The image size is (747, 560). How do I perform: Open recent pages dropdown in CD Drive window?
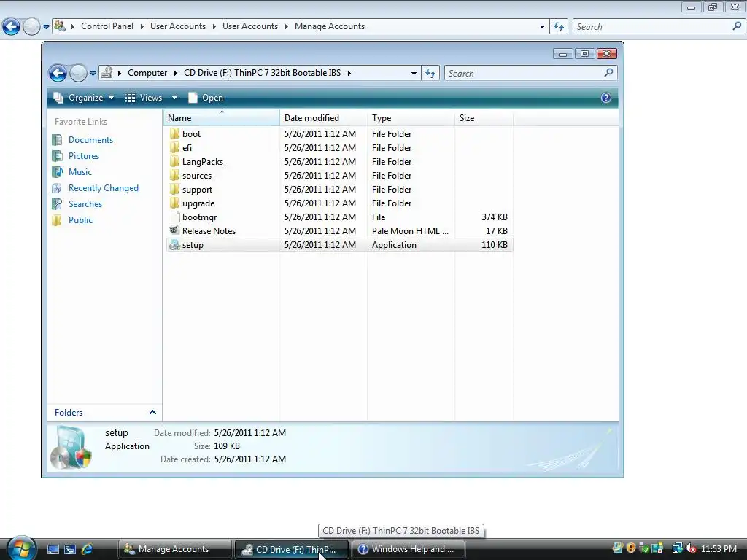point(93,74)
